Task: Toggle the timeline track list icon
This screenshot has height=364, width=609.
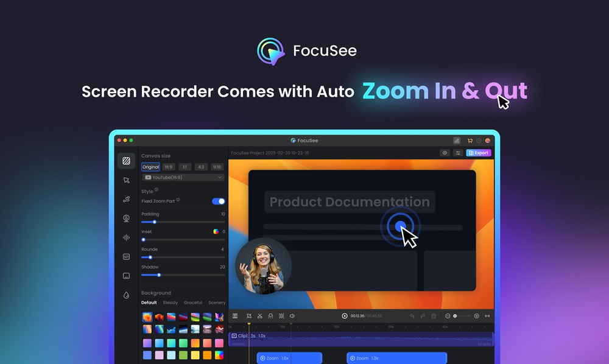Action: (235, 316)
